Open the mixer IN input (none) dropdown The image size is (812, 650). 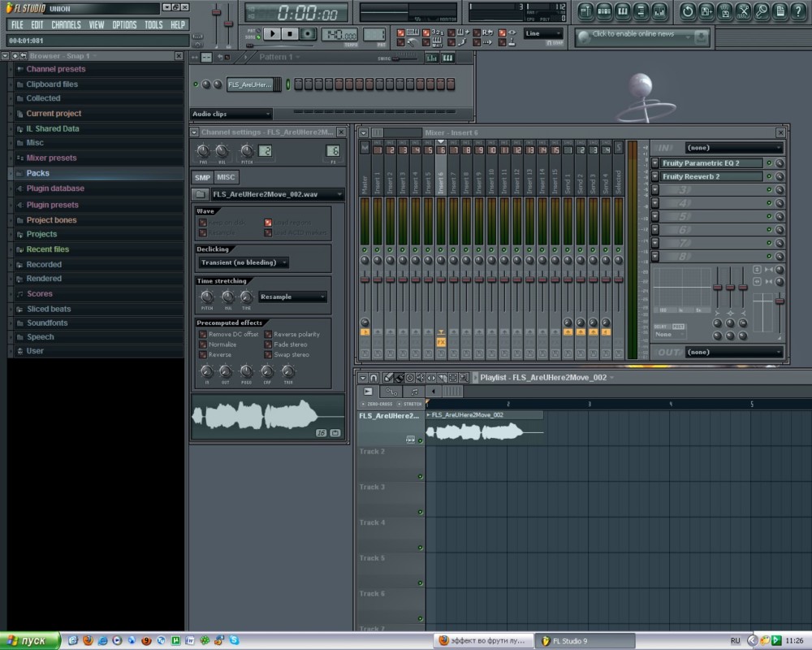[x=734, y=148]
